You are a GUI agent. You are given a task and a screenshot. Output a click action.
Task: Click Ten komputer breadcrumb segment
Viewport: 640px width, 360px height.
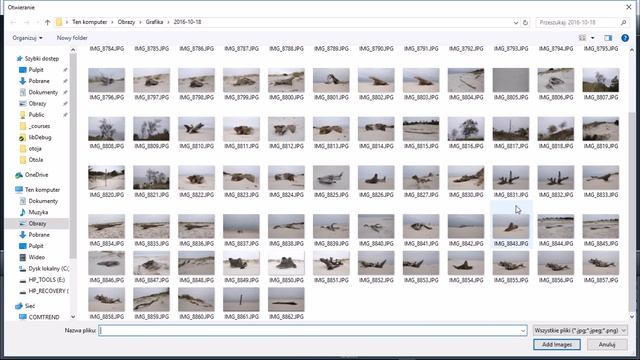click(x=89, y=22)
